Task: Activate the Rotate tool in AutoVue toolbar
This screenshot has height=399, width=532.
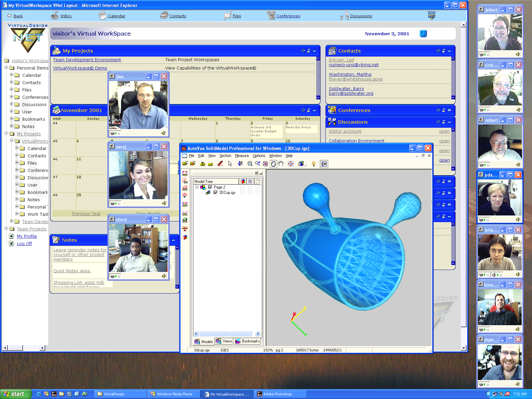Action: tap(273, 164)
